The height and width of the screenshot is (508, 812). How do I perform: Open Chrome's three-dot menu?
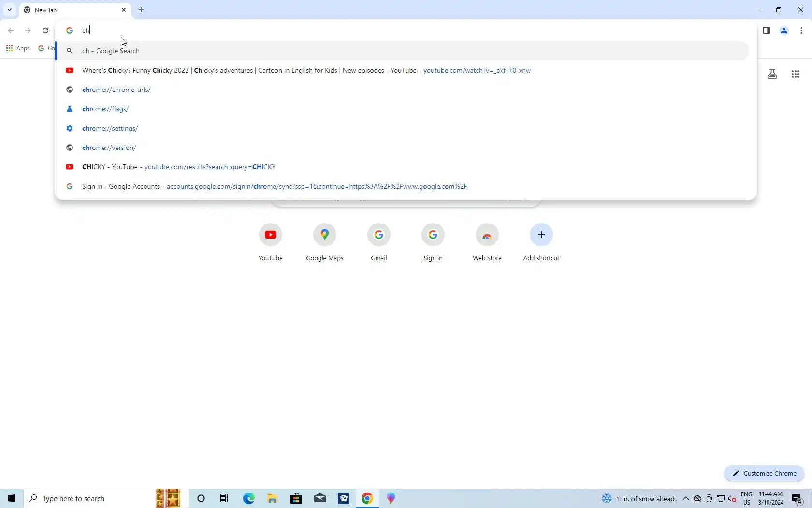coord(801,30)
